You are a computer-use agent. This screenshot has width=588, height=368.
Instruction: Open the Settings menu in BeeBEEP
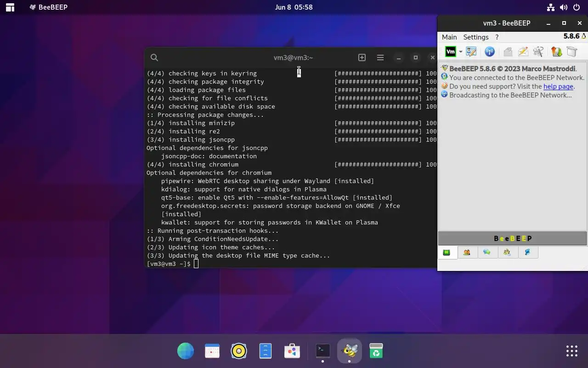pos(476,37)
